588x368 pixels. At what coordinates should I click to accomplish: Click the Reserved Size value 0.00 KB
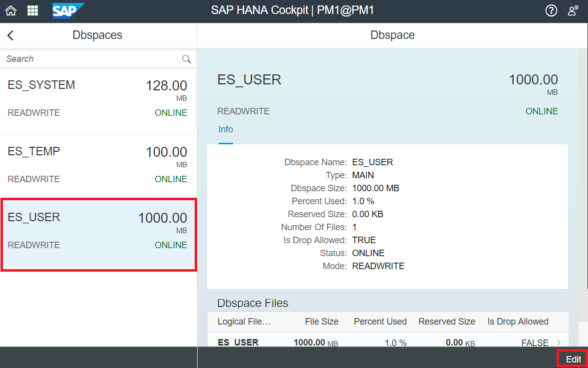[x=367, y=214]
